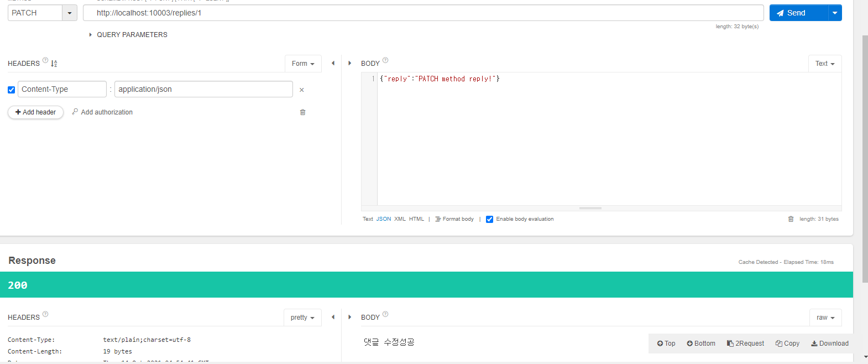868x364 pixels.
Task: Open the PATCH method dropdown
Action: [x=70, y=13]
